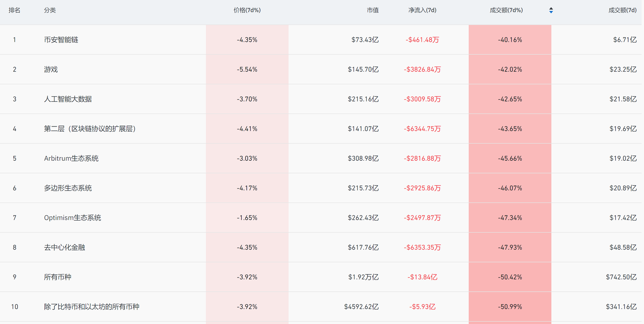Select volume change -42.02% cell
Viewport: 644px width, 324px height.
[510, 69]
